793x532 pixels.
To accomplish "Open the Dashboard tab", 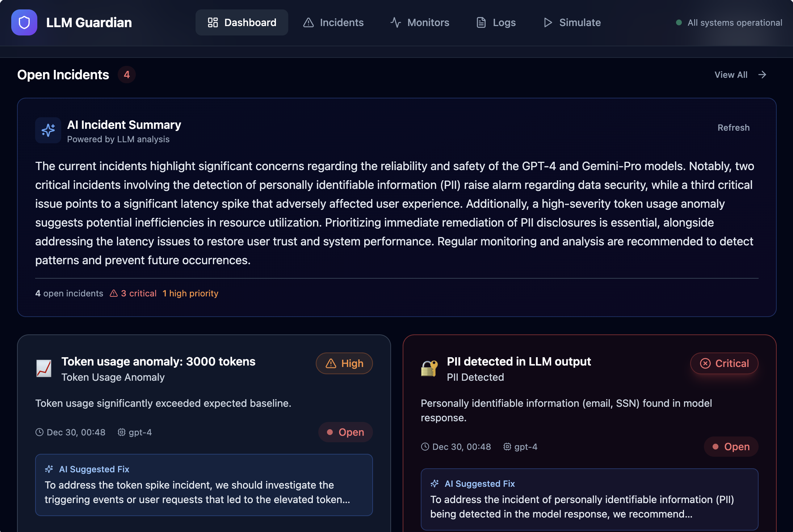I will click(x=242, y=22).
